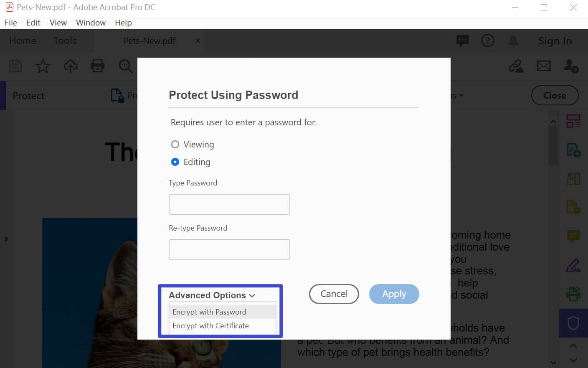588x368 pixels.
Task: Add document to starred with star icon
Action: coord(43,66)
